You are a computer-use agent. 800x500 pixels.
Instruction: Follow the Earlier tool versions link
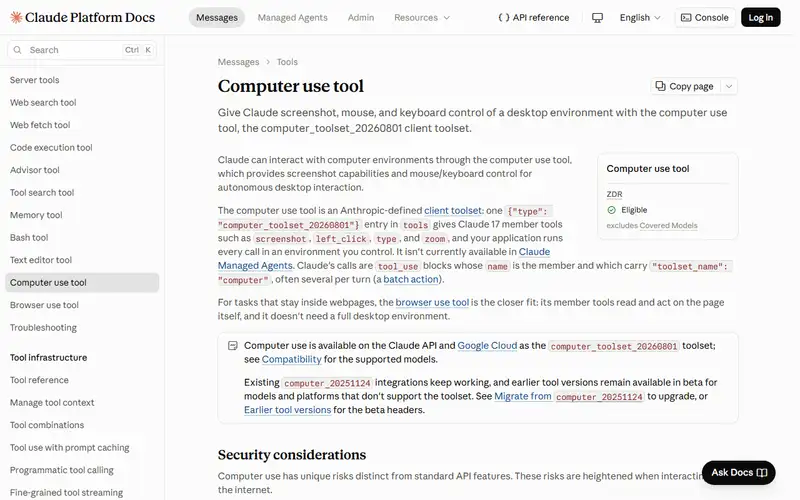[x=288, y=410]
